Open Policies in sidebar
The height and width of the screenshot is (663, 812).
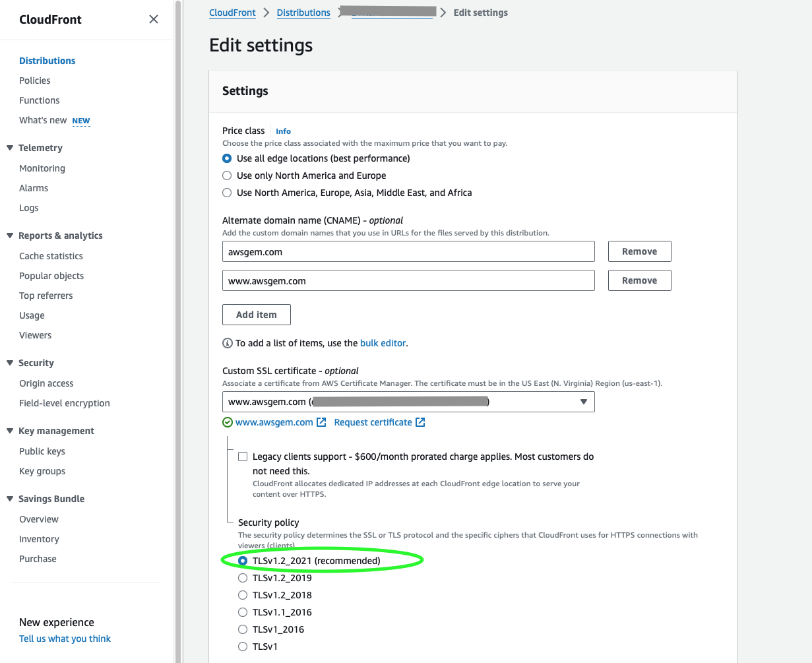(x=35, y=80)
